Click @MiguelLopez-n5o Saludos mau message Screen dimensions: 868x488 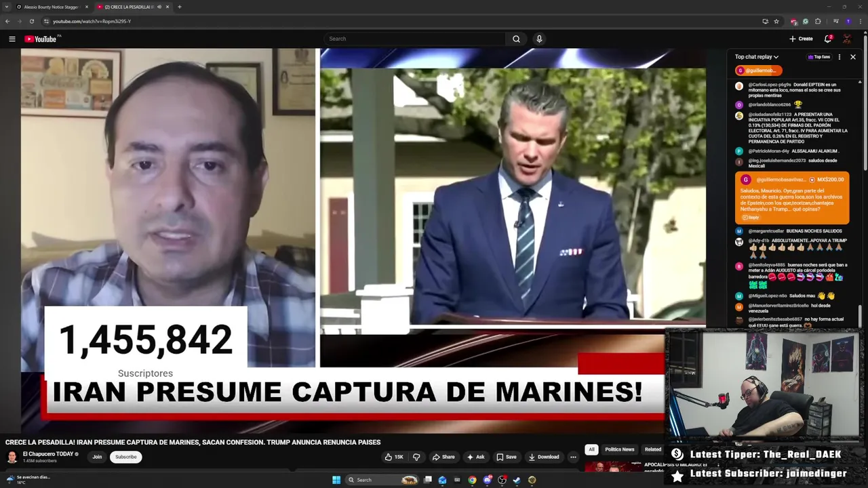tap(785, 296)
